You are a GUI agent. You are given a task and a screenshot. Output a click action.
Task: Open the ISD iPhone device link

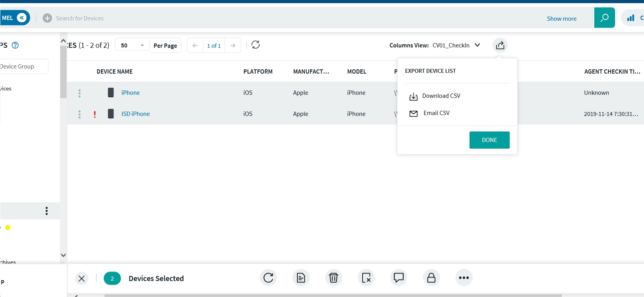click(x=135, y=114)
